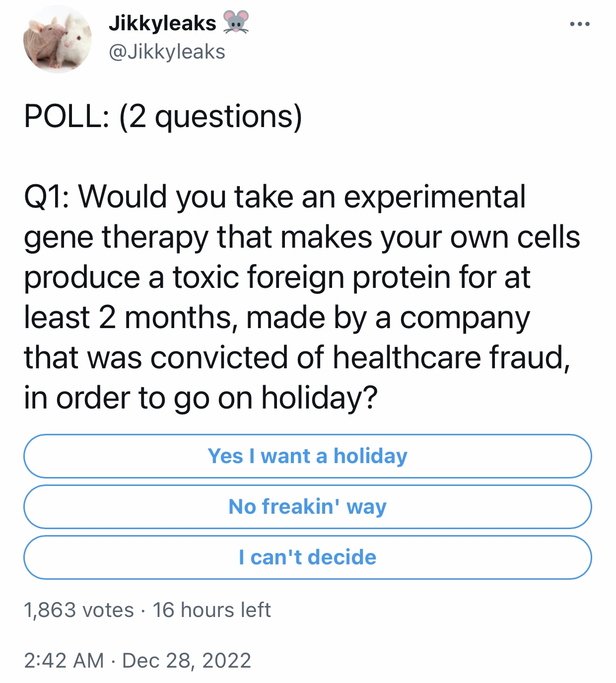Click the word "holiday?" ending the question
The image size is (616, 683).
point(320,398)
